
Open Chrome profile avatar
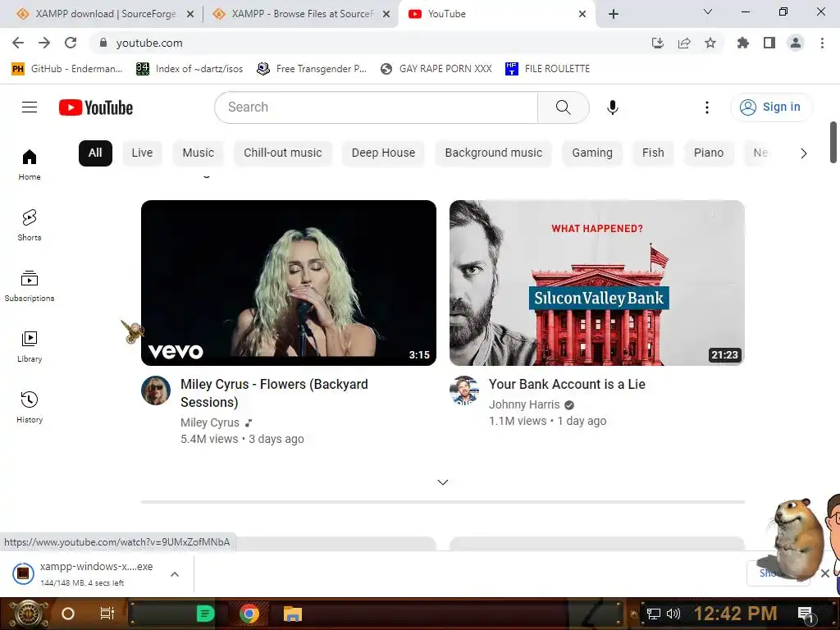click(x=796, y=43)
